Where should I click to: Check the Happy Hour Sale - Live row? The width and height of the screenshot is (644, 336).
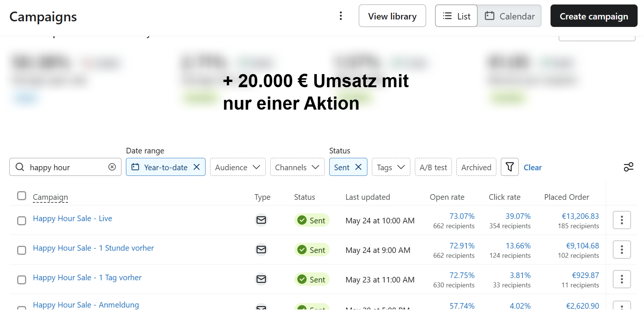(22, 221)
